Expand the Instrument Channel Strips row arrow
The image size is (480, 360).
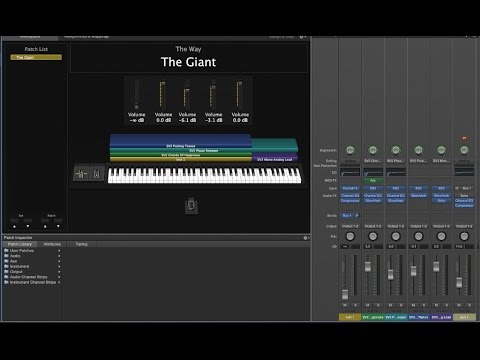pos(59,282)
